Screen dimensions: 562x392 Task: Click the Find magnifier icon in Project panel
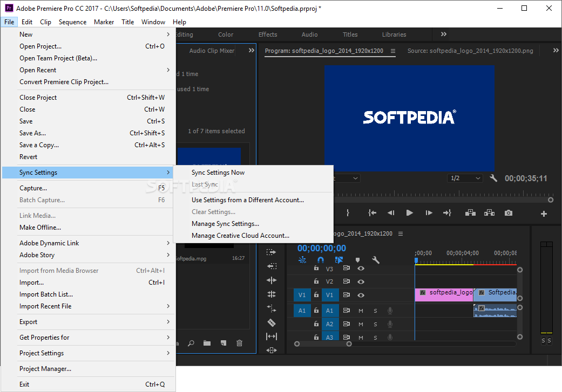(x=191, y=343)
